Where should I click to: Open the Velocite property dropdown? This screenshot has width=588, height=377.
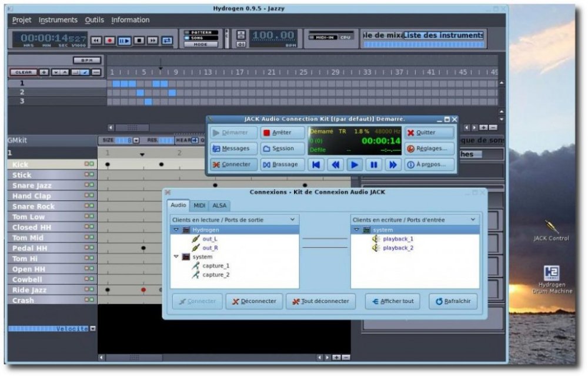(93, 329)
